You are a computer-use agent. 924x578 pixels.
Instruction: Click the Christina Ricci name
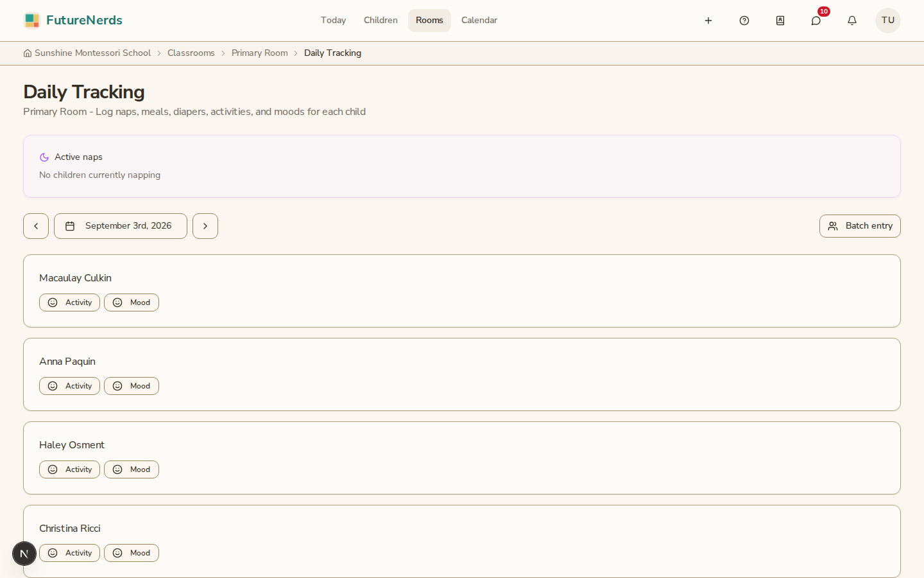pyautogui.click(x=70, y=529)
